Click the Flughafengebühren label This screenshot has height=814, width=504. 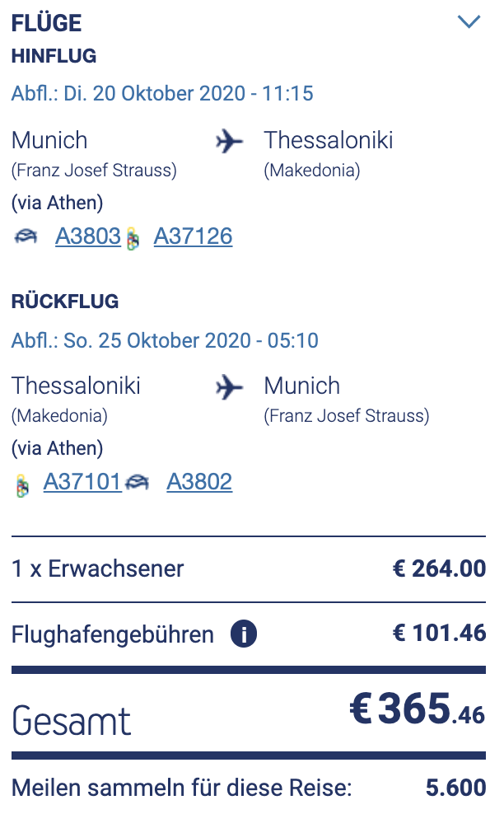[113, 634]
